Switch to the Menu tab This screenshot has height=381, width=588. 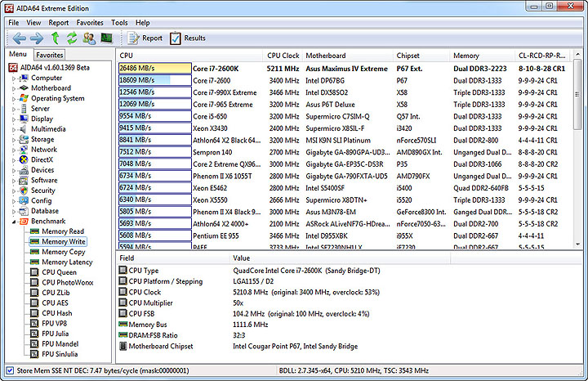pos(18,54)
